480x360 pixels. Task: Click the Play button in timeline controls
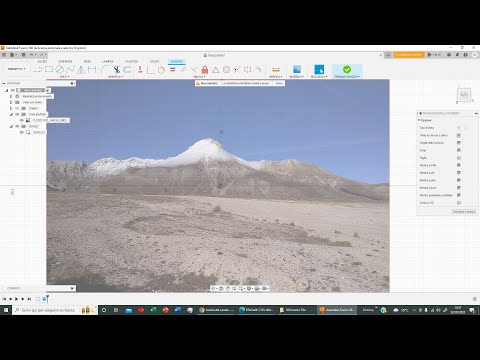click(x=16, y=299)
